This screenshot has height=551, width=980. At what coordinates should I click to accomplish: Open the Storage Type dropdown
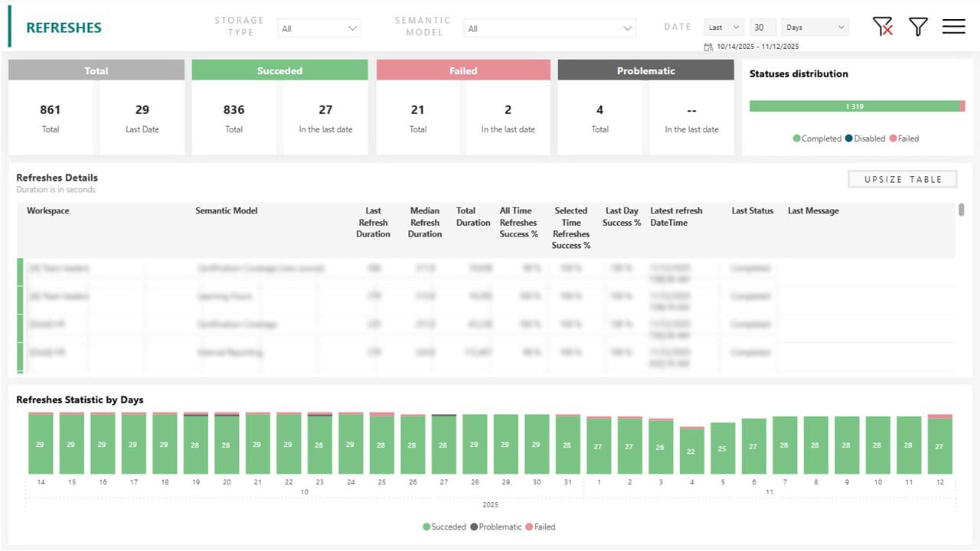(x=318, y=27)
